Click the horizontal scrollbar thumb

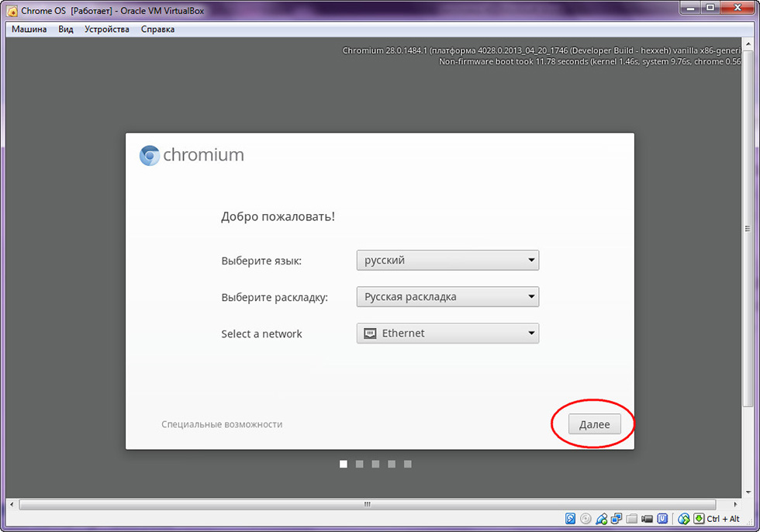368,504
